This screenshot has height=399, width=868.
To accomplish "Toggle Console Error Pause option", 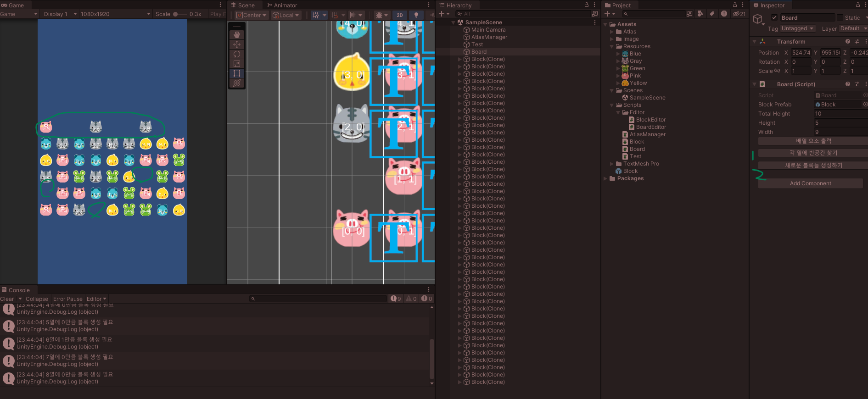I will [68, 299].
